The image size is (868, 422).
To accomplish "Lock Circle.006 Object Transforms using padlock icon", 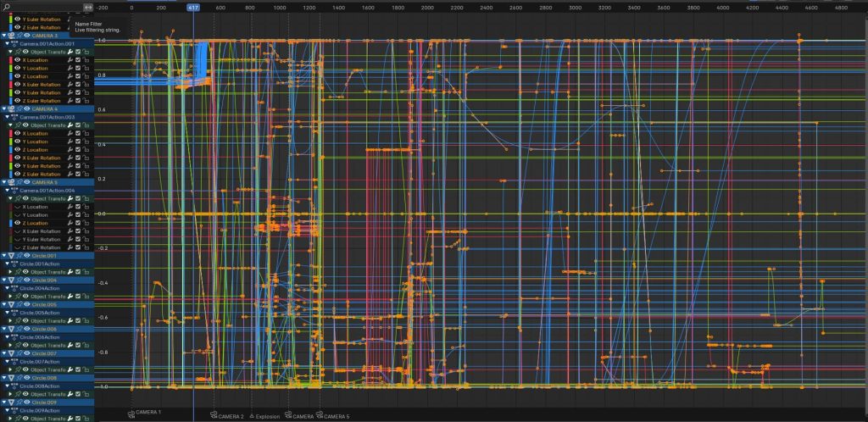I will tap(86, 346).
